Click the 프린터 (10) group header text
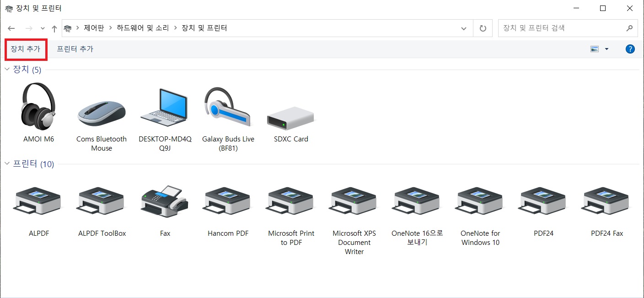Image resolution: width=644 pixels, height=298 pixels. 33,164
